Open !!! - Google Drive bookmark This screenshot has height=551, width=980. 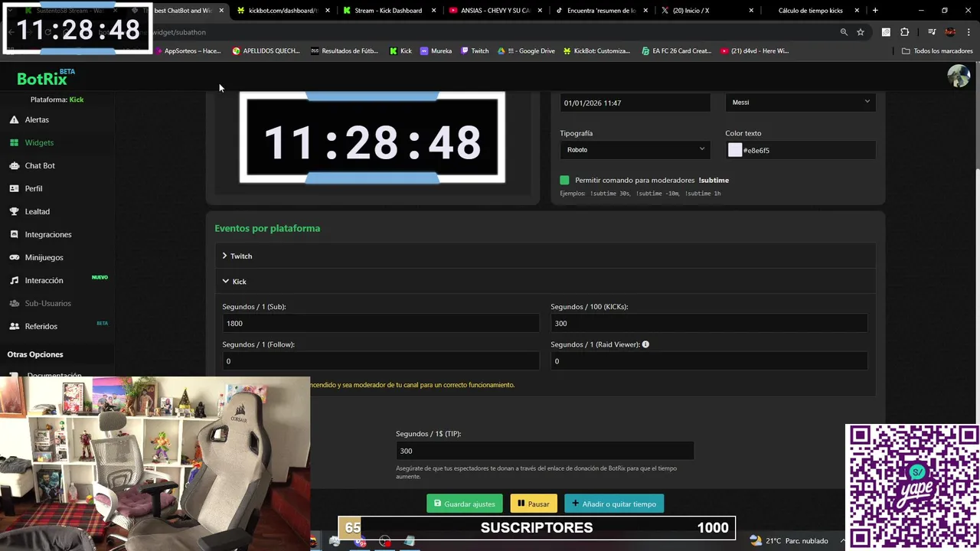526,51
